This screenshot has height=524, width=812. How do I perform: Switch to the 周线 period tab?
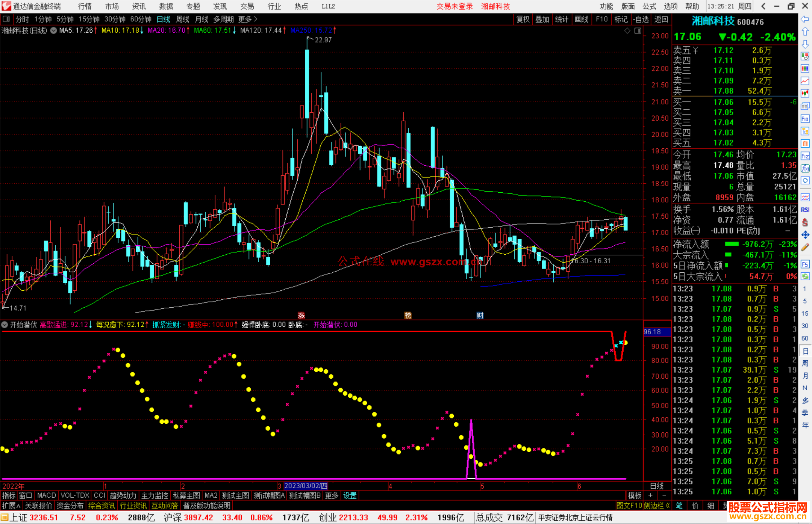pyautogui.click(x=183, y=19)
